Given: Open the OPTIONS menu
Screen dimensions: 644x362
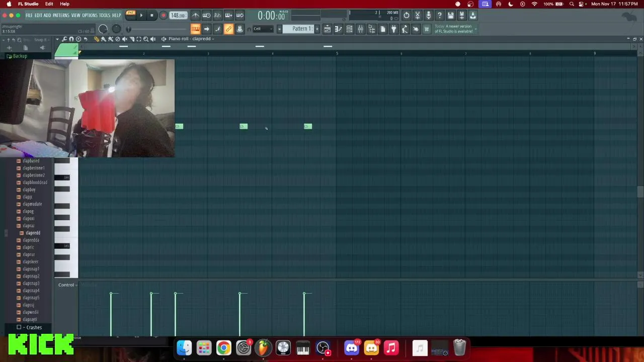Looking at the screenshot, I should 90,15.
